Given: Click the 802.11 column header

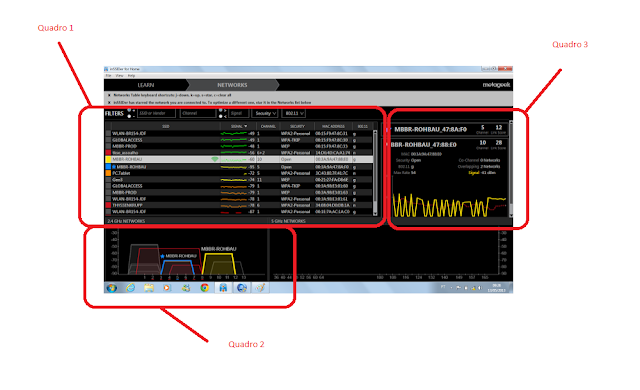Looking at the screenshot, I should 362,126.
